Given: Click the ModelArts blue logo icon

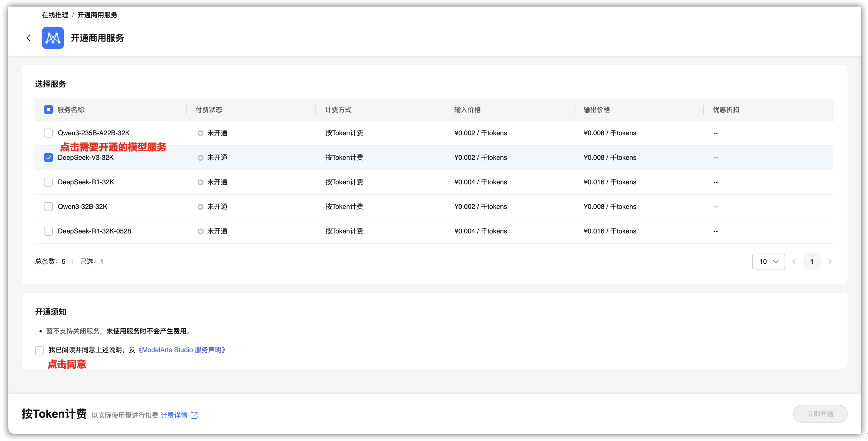Looking at the screenshot, I should click(x=53, y=38).
